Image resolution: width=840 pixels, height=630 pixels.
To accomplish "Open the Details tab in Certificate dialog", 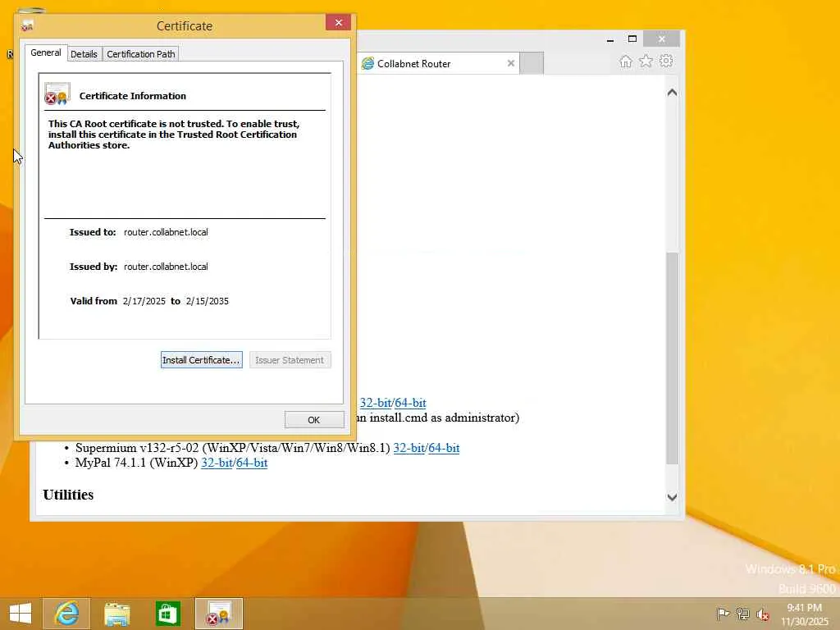I will click(x=84, y=54).
